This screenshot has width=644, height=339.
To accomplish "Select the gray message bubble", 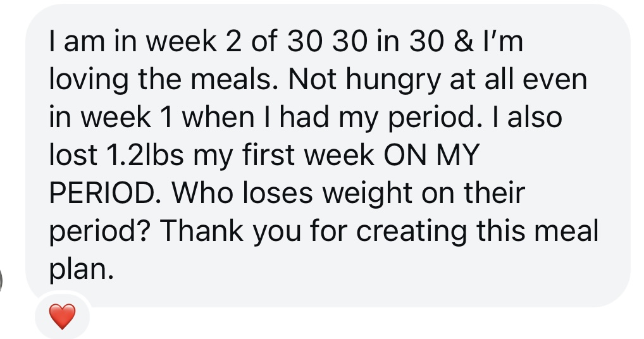I will pos(328,156).
